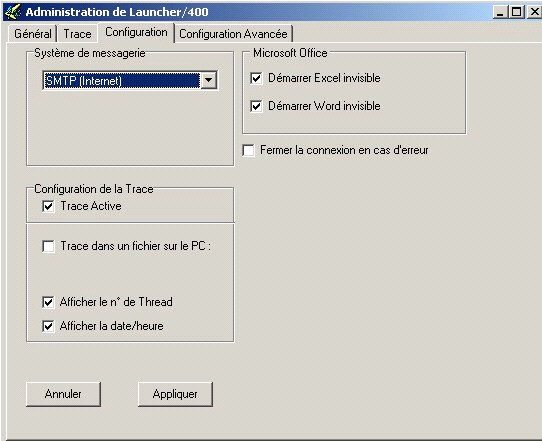Enable Trace dans un fichier sur le PC
The width and height of the screenshot is (542, 441).
pos(48,246)
